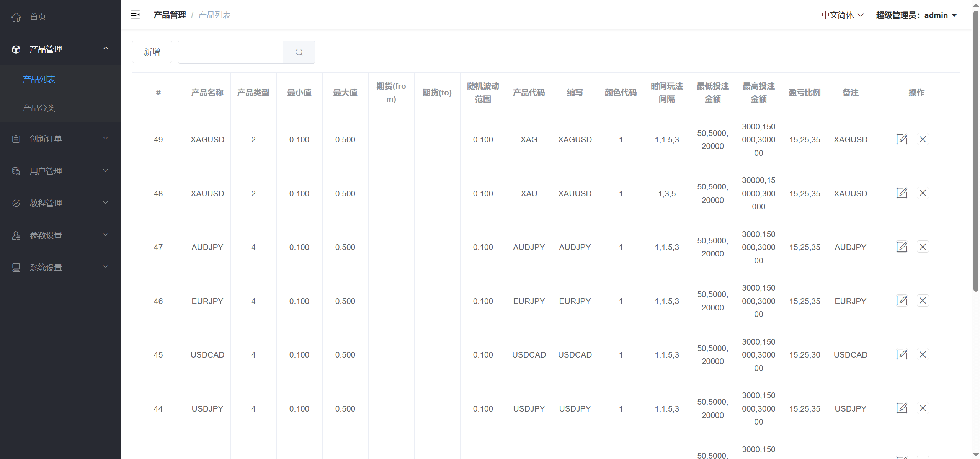Delete the XAUUSD product row
Viewport: 980px width, 459px height.
point(923,193)
